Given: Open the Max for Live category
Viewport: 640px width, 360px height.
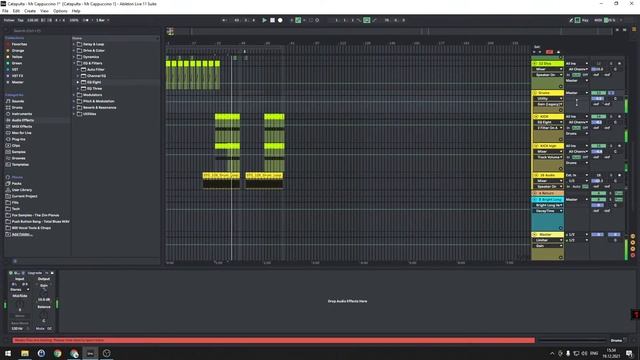Looking at the screenshot, I should click(21, 133).
